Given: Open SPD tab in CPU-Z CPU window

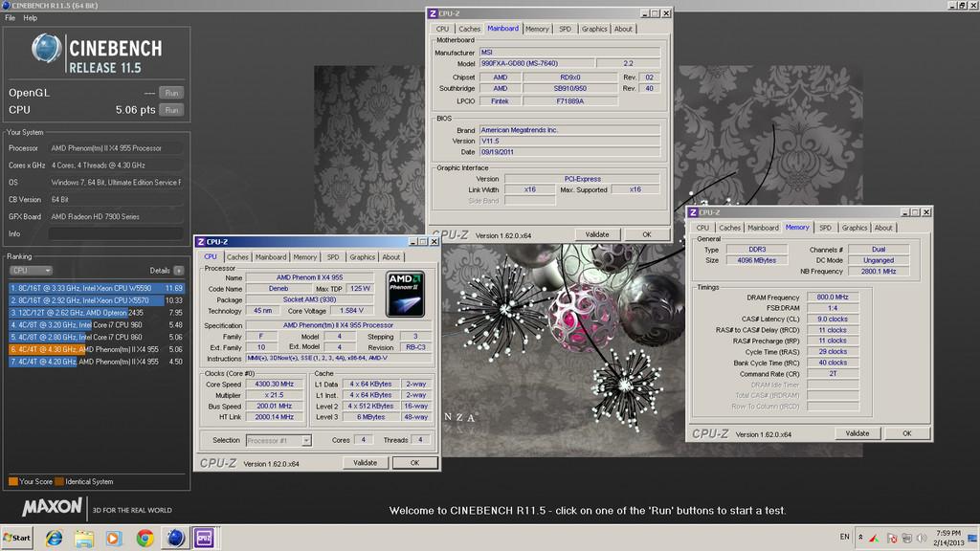Looking at the screenshot, I should point(333,257).
